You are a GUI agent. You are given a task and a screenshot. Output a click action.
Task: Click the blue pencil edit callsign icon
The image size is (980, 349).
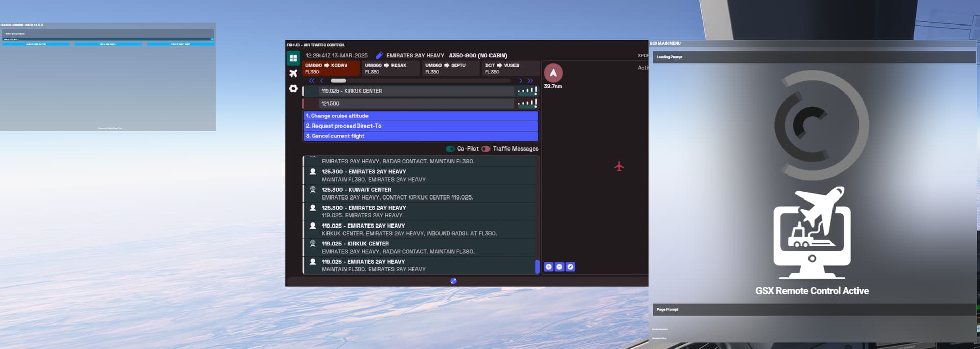[x=379, y=55]
